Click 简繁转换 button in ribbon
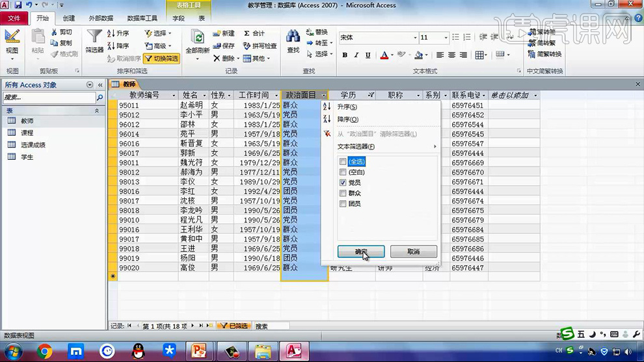The height and width of the screenshot is (362, 644). coord(544,54)
